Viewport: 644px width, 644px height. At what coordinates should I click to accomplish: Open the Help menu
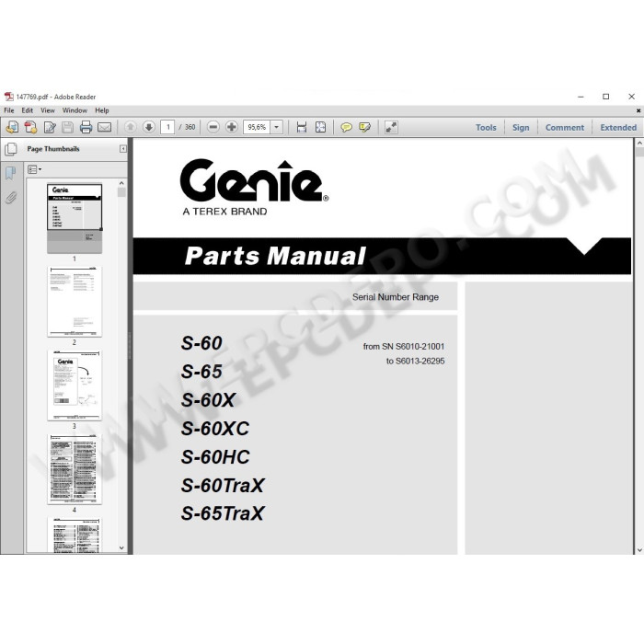[102, 110]
